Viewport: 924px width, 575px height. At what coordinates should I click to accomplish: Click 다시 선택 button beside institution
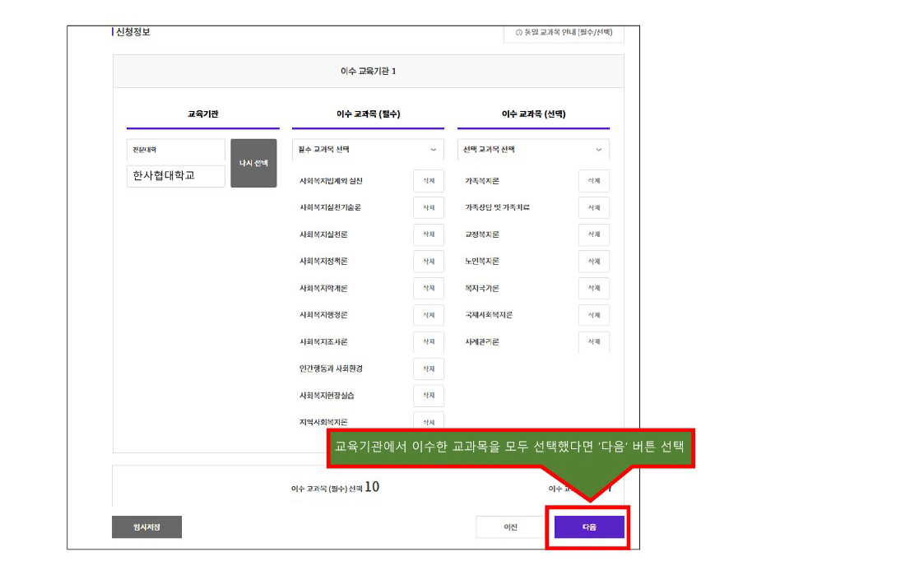point(253,163)
